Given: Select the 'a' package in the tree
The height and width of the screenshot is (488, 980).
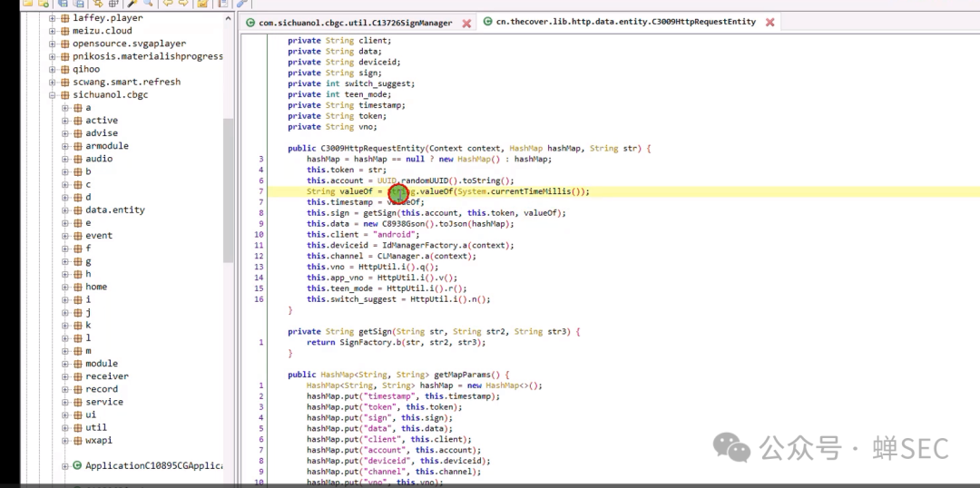Looking at the screenshot, I should 88,107.
